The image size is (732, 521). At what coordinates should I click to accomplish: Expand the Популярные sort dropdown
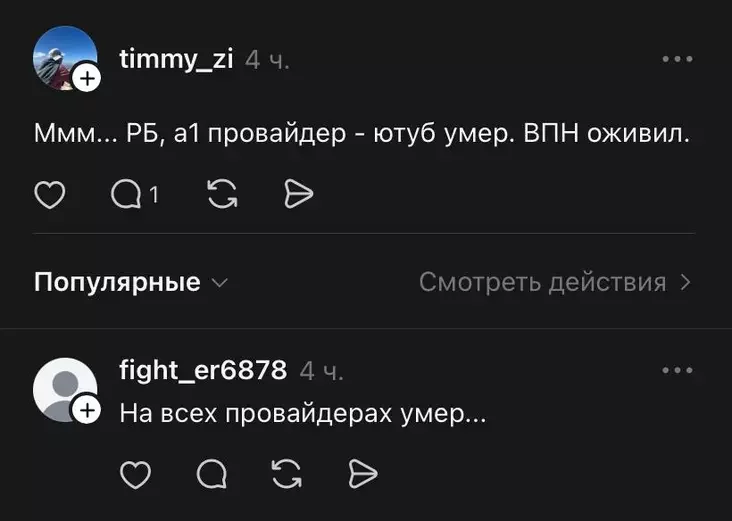pos(131,282)
